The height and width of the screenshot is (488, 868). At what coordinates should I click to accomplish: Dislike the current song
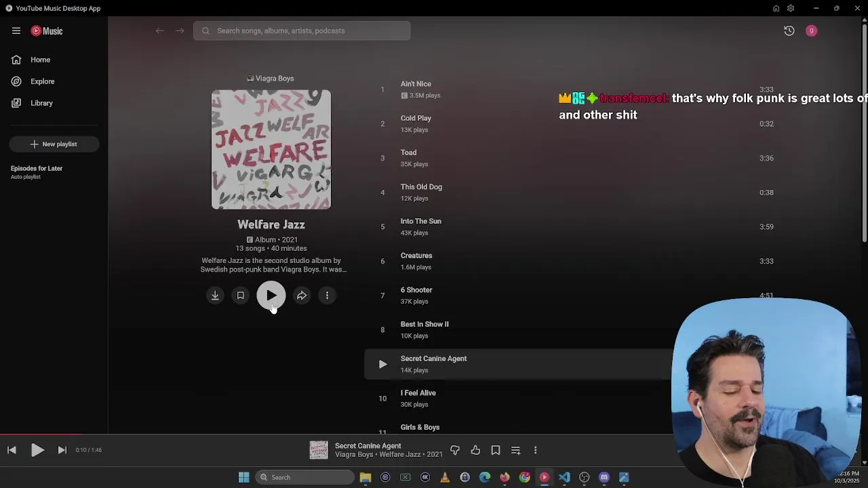click(455, 450)
